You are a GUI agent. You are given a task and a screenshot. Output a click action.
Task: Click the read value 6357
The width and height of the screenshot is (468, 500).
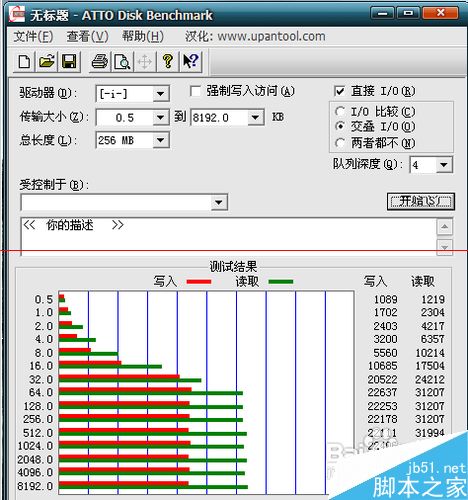(x=433, y=339)
